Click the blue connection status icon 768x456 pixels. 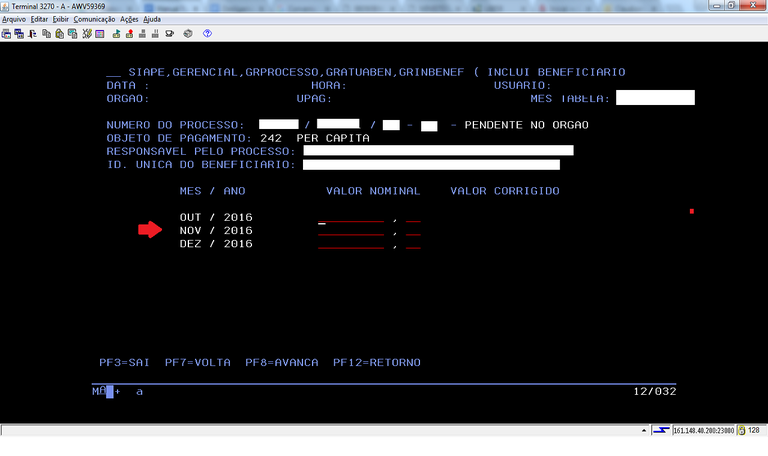click(661, 430)
